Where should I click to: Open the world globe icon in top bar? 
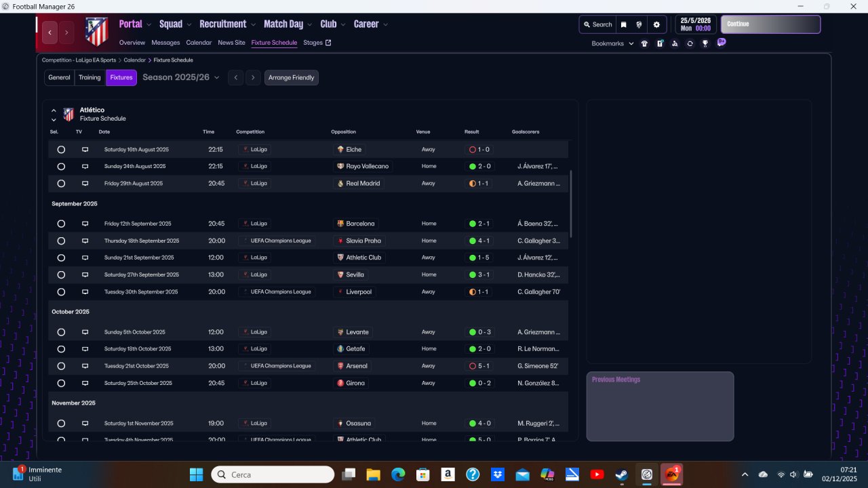tap(639, 24)
